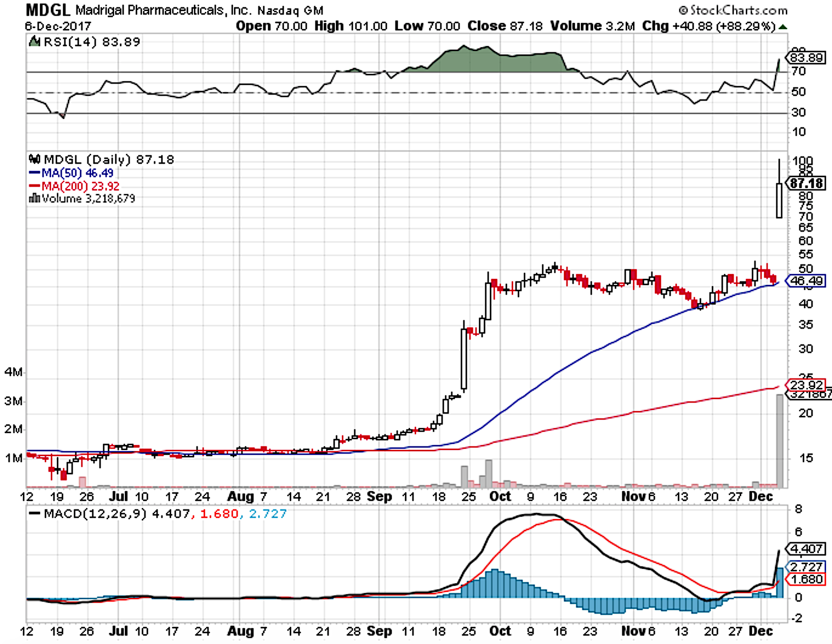Click the large December volume bar
Viewport: 832px width, 644px height.
[779, 441]
